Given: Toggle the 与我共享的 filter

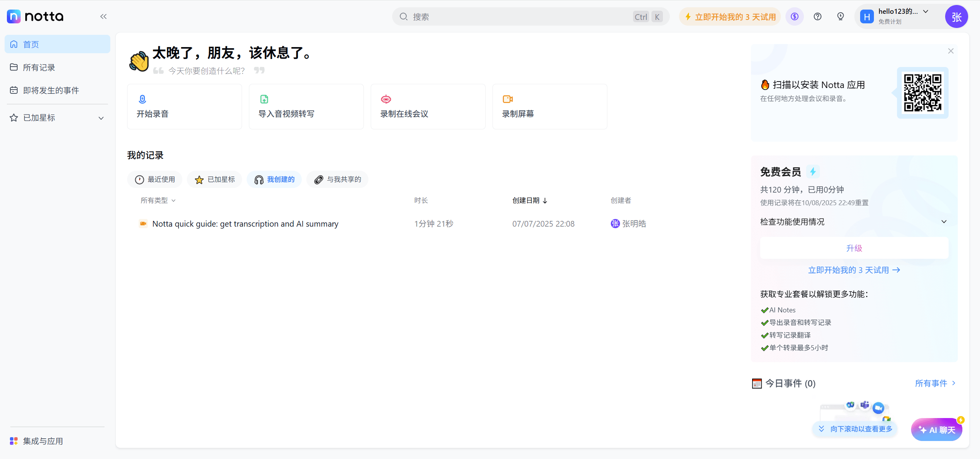Looking at the screenshot, I should [337, 179].
